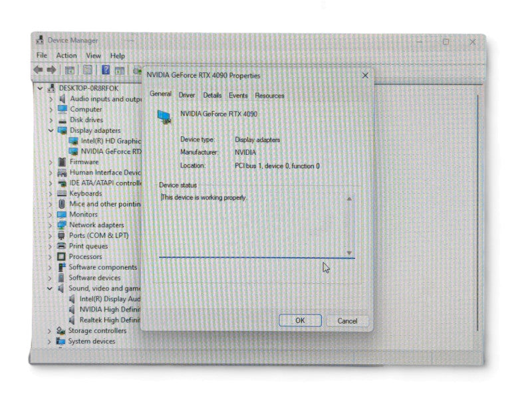This screenshot has width=532, height=400.
Task: Switch to the Driver tab
Action: click(187, 95)
